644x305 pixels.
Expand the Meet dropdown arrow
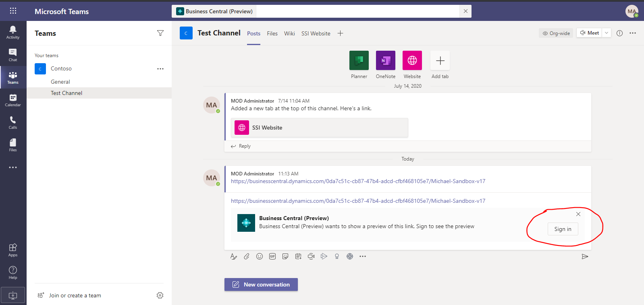coord(607,33)
